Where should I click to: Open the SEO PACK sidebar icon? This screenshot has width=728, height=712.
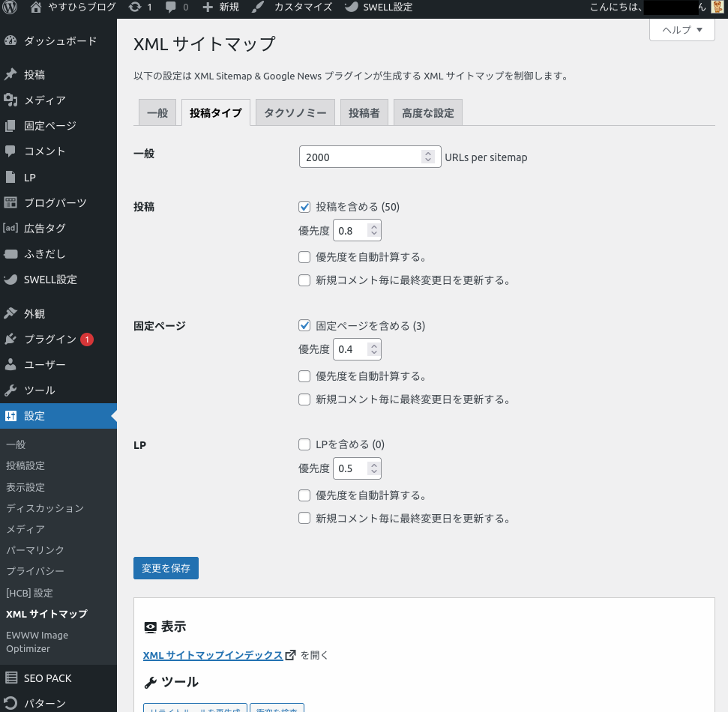pos(10,678)
